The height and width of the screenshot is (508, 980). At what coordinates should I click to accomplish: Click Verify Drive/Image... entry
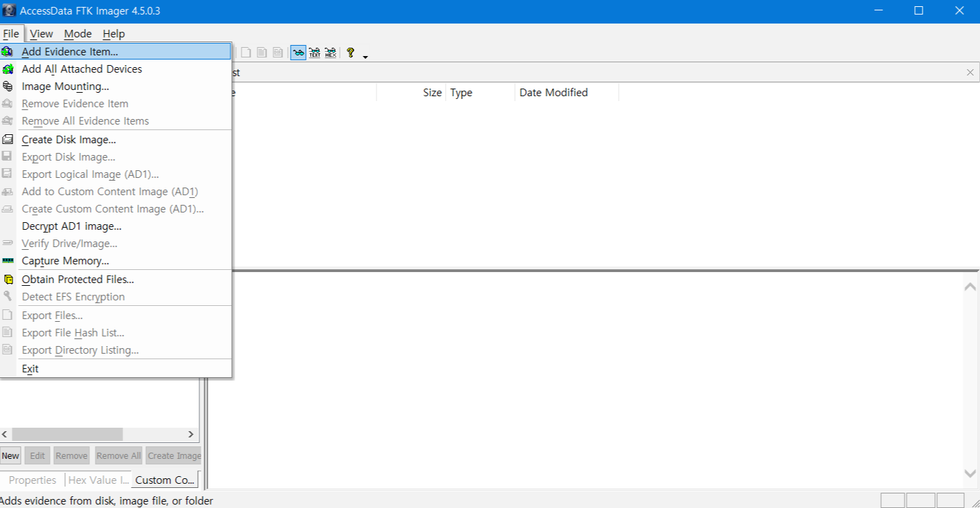(116, 243)
